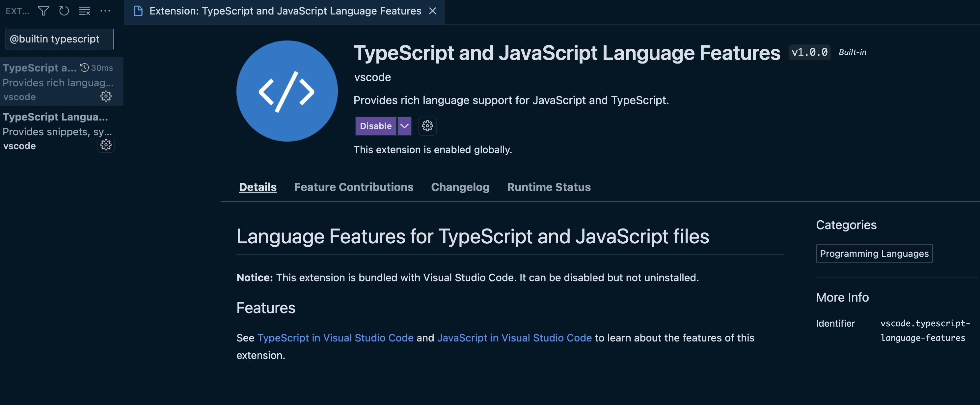Screen dimensions: 980x405
Task: Click the Features heading
Action: (265, 308)
